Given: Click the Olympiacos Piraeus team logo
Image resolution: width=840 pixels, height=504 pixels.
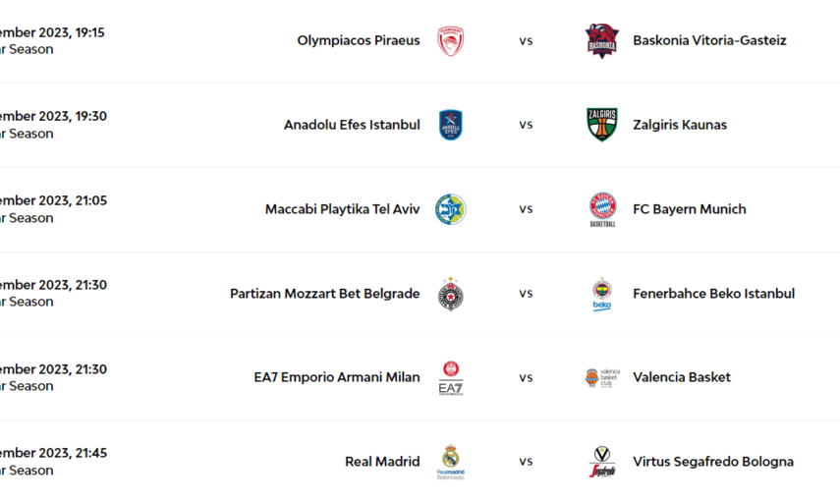Looking at the screenshot, I should pos(451,41).
